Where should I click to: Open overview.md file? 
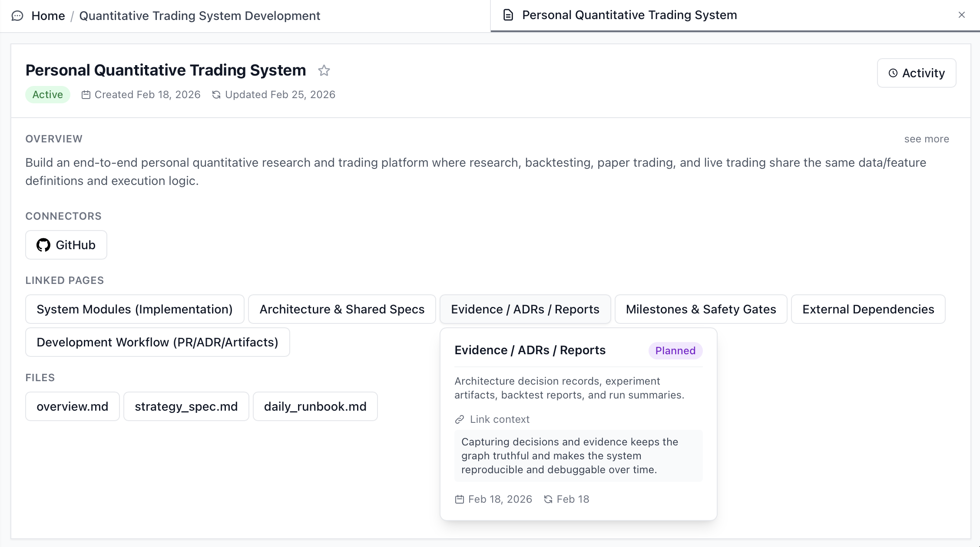click(x=72, y=406)
